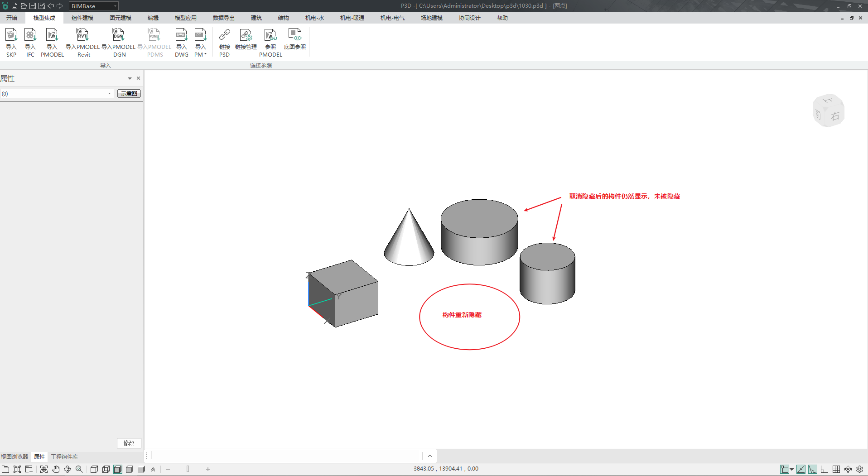Open the BIMBase dropdown in title bar
This screenshot has width=868, height=476.
point(93,6)
